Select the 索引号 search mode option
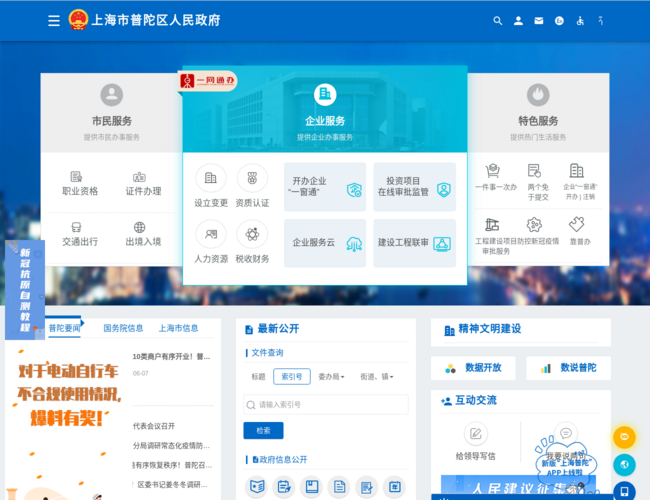The height and width of the screenshot is (500, 650). 291,377
